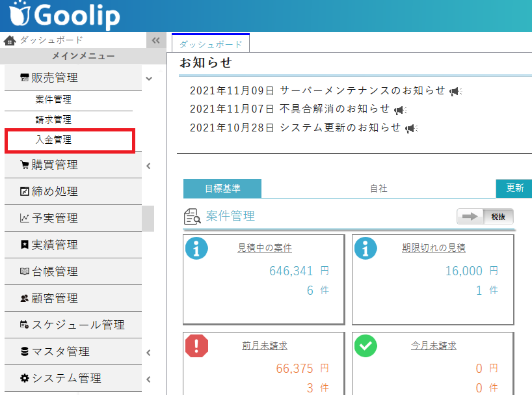Collapse the 販売管理 menu chevron
Image resolution: width=532 pixels, height=395 pixels.
[x=149, y=79]
